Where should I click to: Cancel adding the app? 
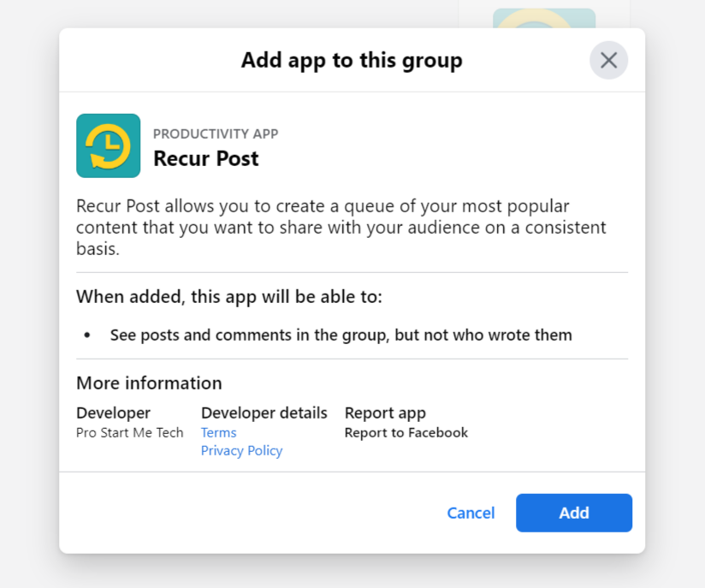point(471,513)
